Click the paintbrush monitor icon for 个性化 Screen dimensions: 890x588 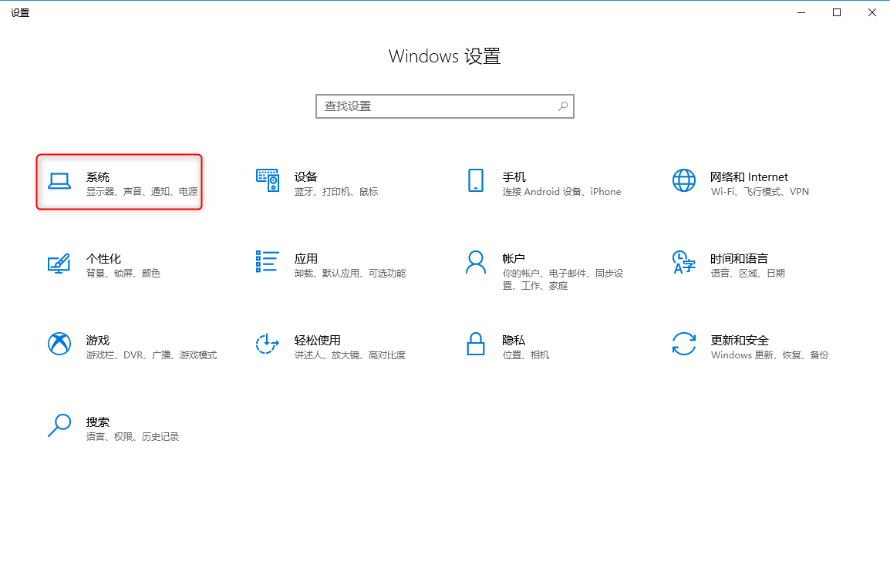point(59,263)
